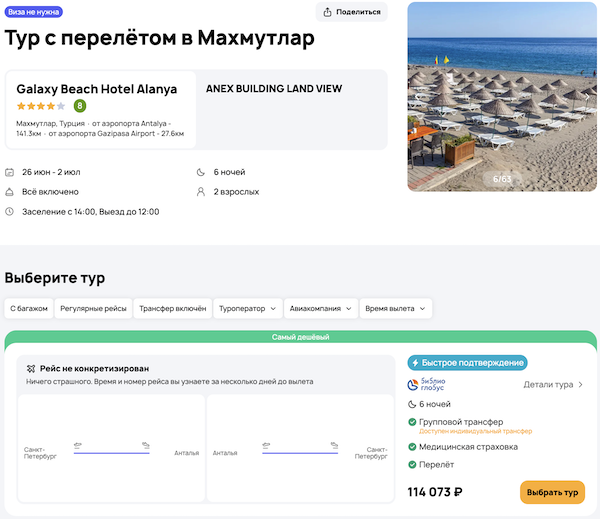Image resolution: width=600 pixels, height=519 pixels.
Task: Toggle the Трансфер включён filter
Action: 172,309
